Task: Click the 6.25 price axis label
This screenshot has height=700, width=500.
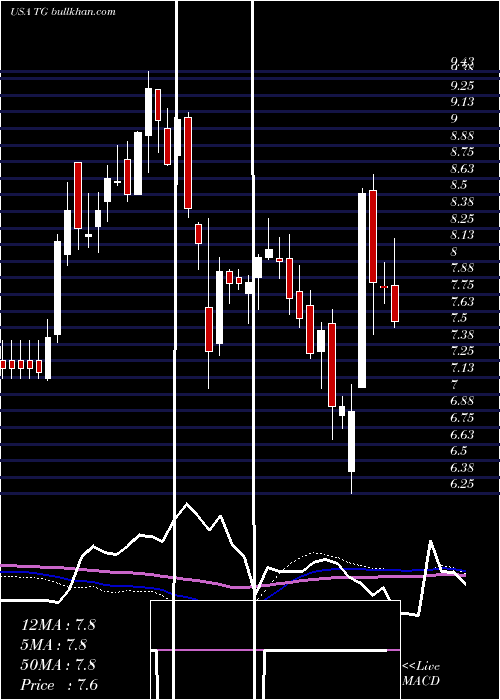Action: pos(462,484)
